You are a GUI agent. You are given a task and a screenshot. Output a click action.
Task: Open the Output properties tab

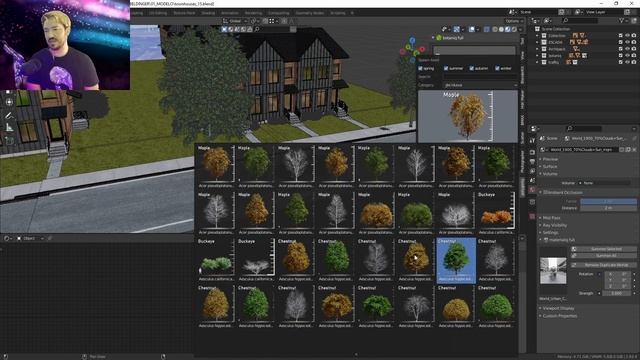click(x=532, y=162)
